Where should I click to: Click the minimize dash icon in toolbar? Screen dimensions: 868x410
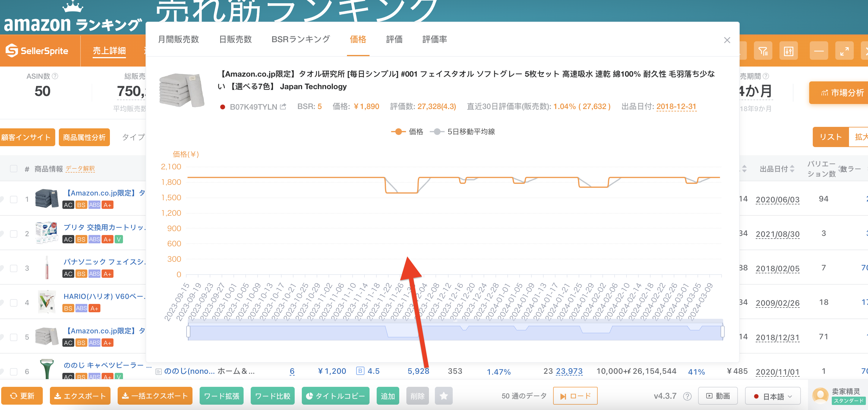tap(819, 51)
